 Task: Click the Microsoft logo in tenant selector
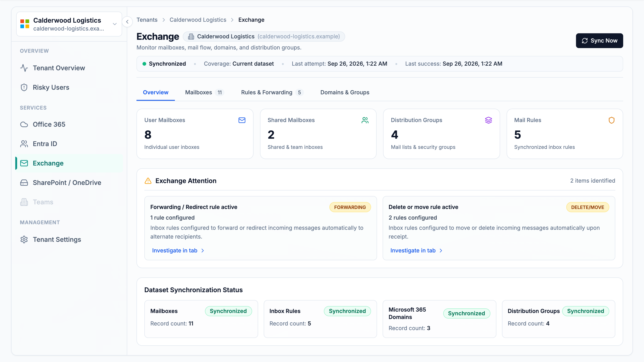pyautogui.click(x=25, y=24)
